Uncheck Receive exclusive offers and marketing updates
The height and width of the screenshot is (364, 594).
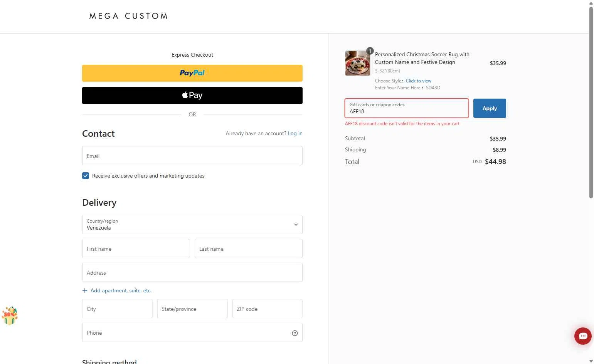point(86,176)
